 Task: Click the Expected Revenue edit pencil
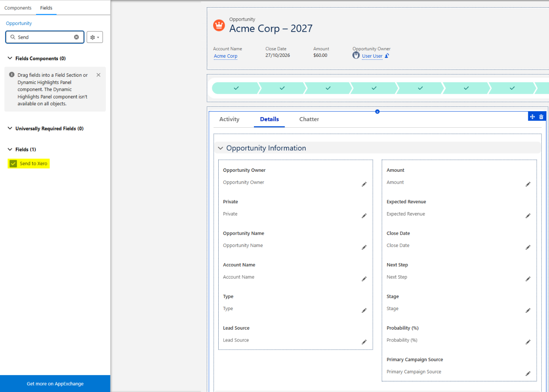(528, 216)
